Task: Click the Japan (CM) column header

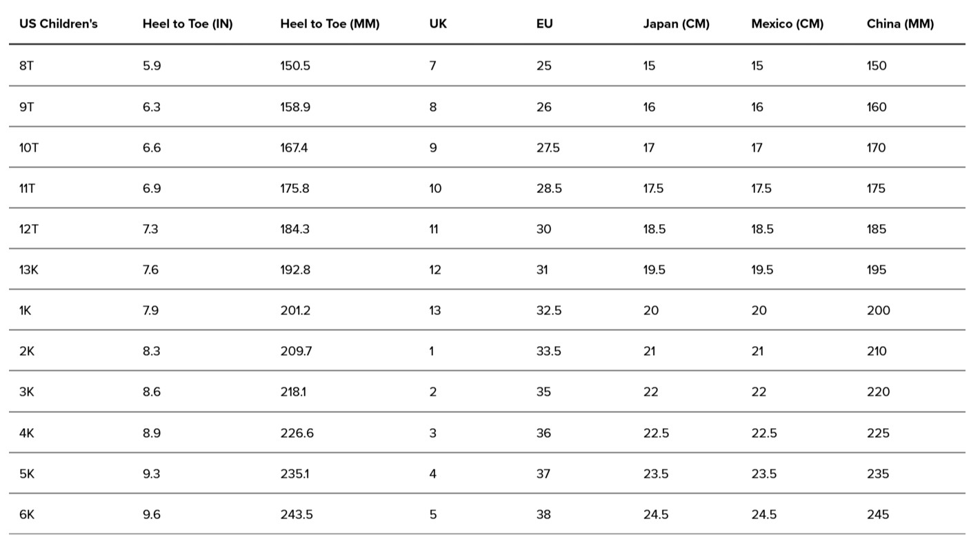Action: click(x=676, y=23)
